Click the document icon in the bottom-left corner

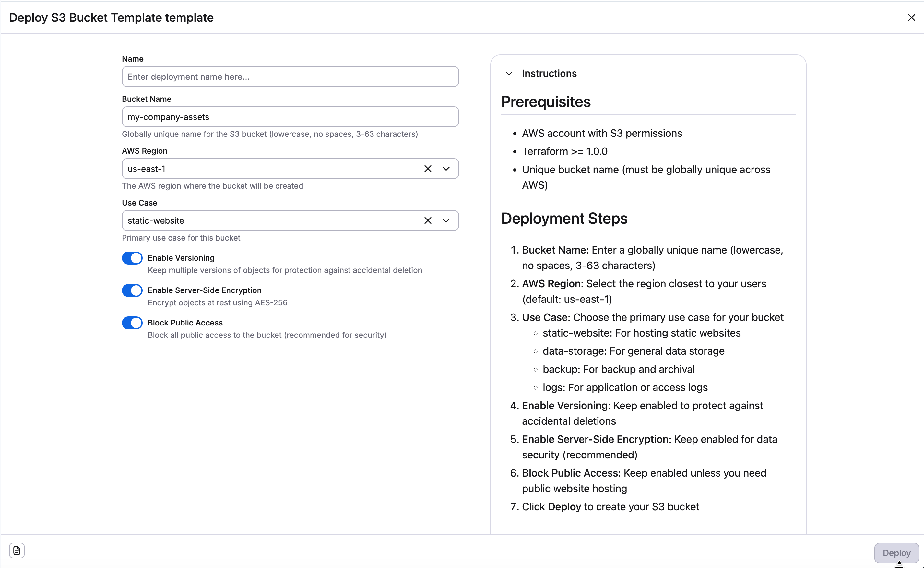point(17,550)
